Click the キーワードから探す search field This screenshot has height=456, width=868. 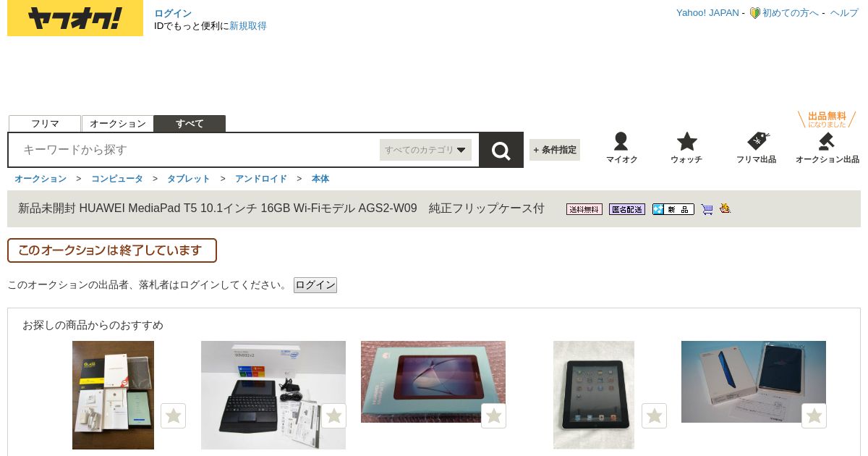coord(195,150)
